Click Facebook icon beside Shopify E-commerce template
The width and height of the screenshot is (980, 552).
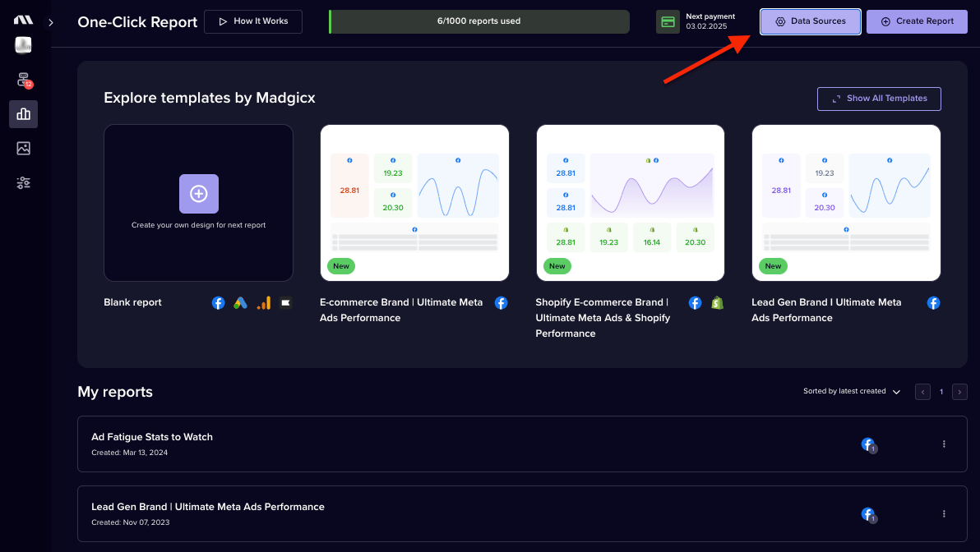tap(695, 303)
